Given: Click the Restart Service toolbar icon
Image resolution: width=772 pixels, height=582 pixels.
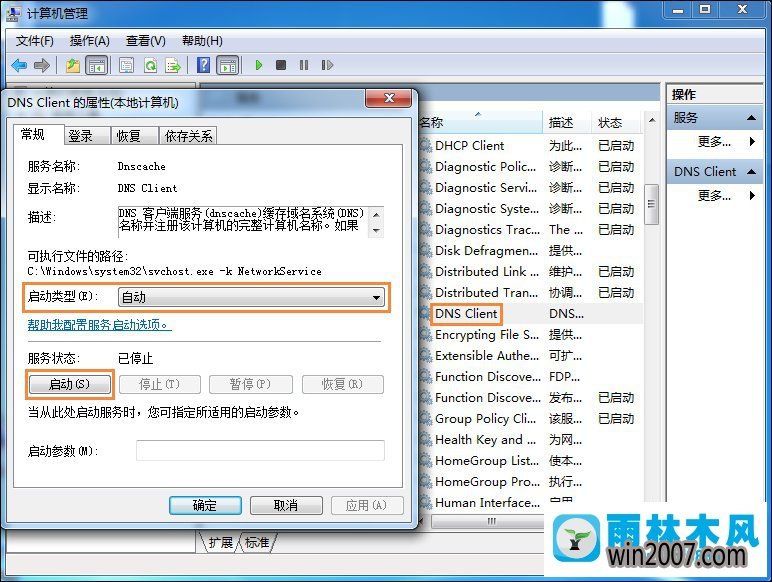Looking at the screenshot, I should click(x=327, y=65).
